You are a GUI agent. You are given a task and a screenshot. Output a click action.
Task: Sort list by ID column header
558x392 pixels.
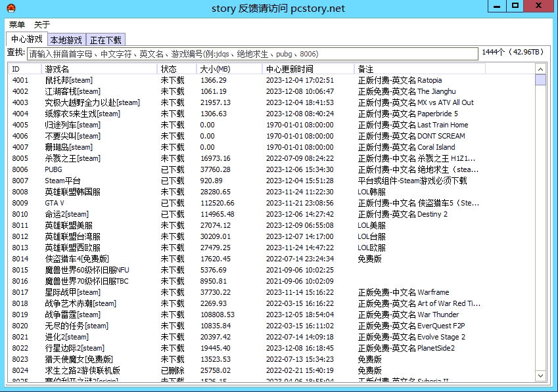point(24,69)
